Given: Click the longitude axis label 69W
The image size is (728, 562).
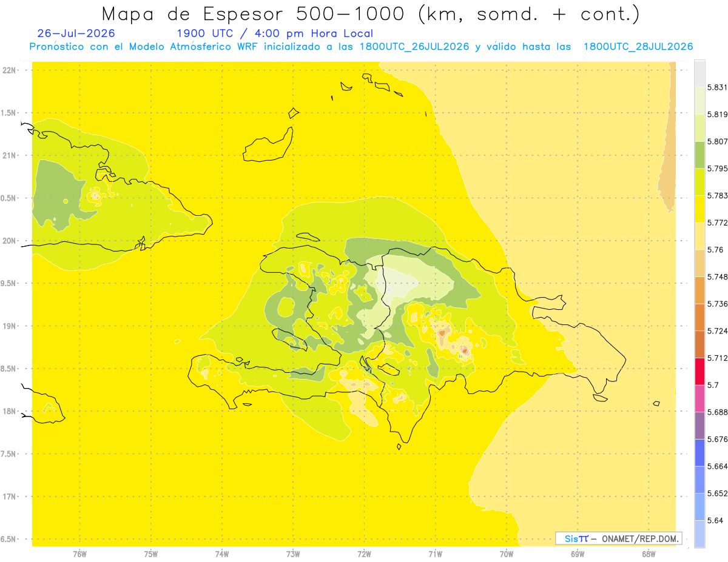Looking at the screenshot, I should pyautogui.click(x=577, y=554).
